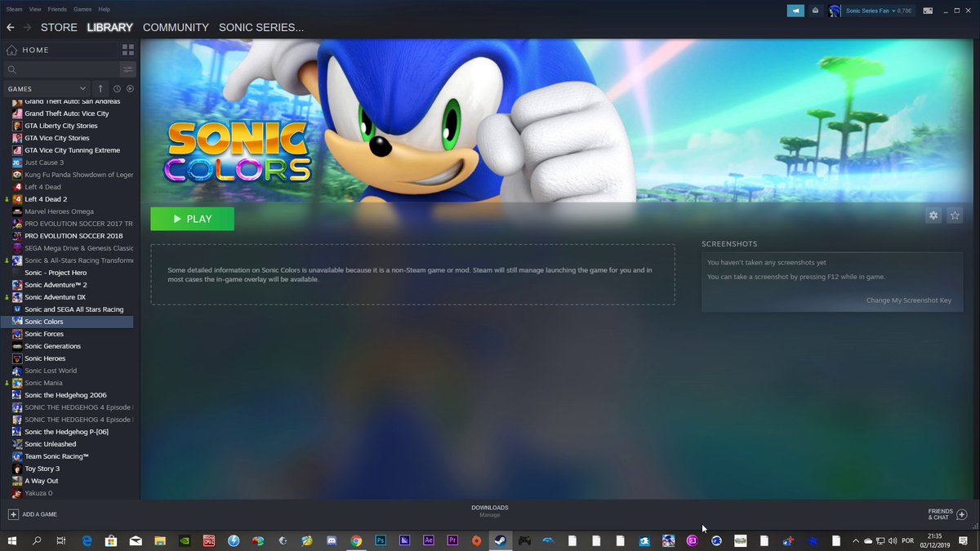Click the Sonic Colors banner image
Viewport: 980px width, 551px height.
click(x=556, y=120)
